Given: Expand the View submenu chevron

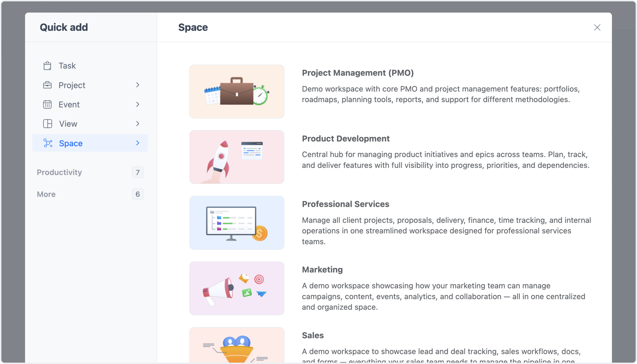Looking at the screenshot, I should click(137, 124).
